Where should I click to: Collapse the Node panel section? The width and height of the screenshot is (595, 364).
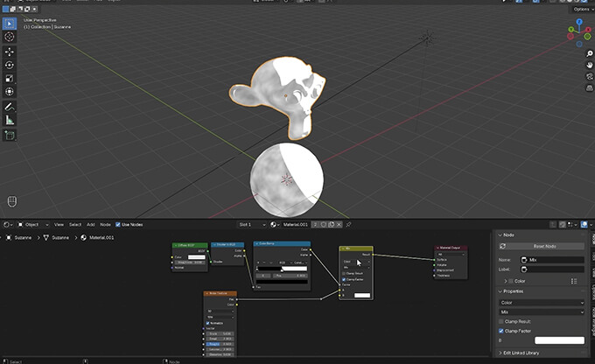coord(500,235)
